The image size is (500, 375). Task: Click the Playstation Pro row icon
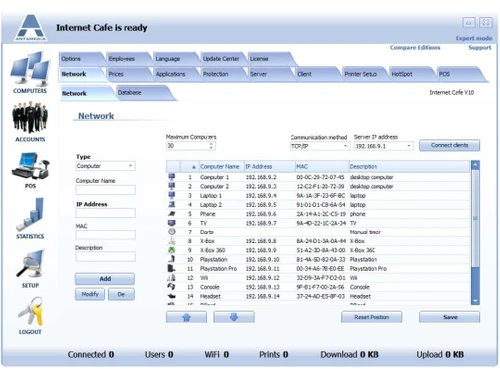[x=172, y=268]
